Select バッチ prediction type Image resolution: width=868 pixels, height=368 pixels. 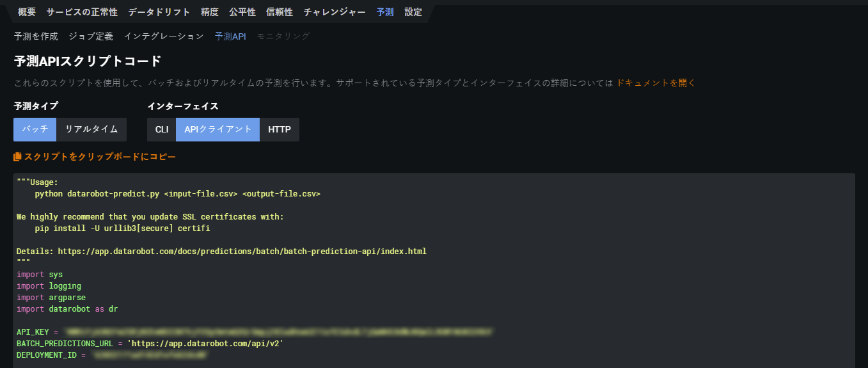[x=35, y=129]
